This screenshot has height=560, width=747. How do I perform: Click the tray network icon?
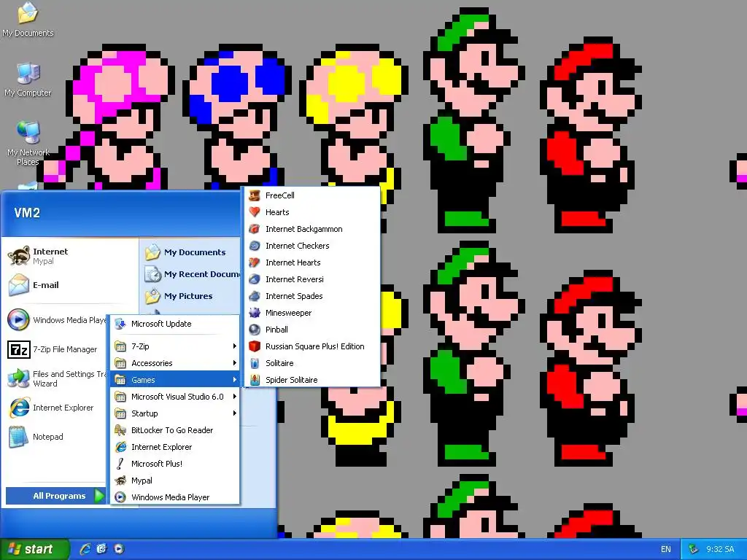(694, 549)
